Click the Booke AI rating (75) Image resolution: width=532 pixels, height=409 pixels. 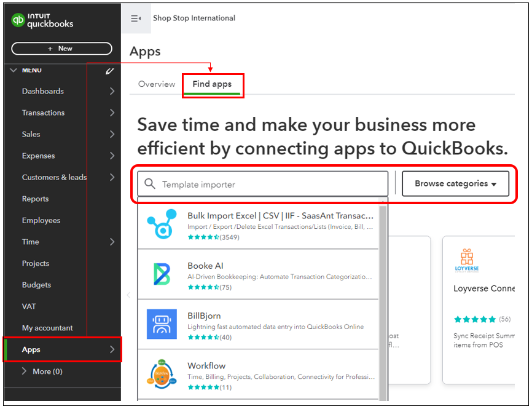209,287
